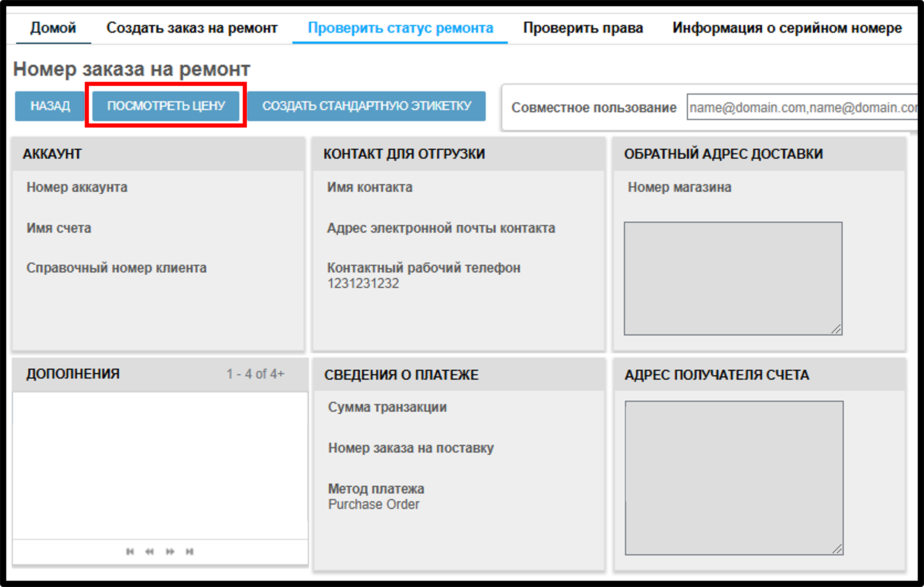Viewport: 924px width, 587px height.
Task: Click the Адрес получателя счета text area
Action: pyautogui.click(x=734, y=478)
